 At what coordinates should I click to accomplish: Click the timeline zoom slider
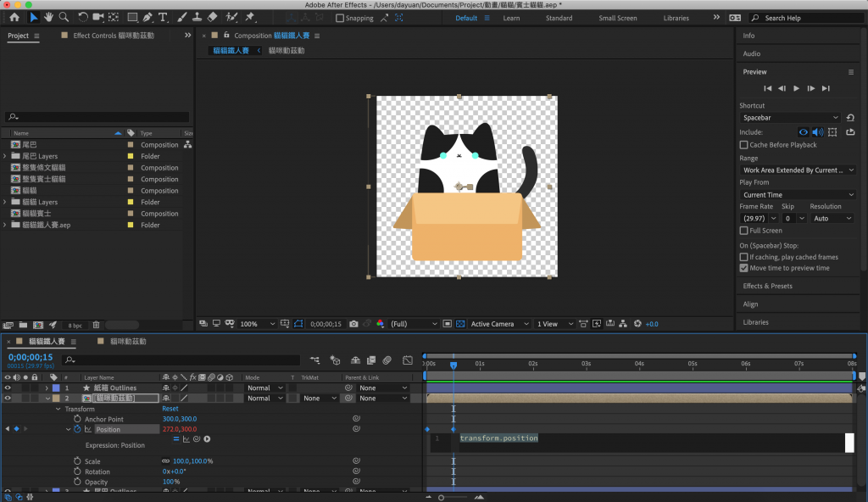point(441,497)
